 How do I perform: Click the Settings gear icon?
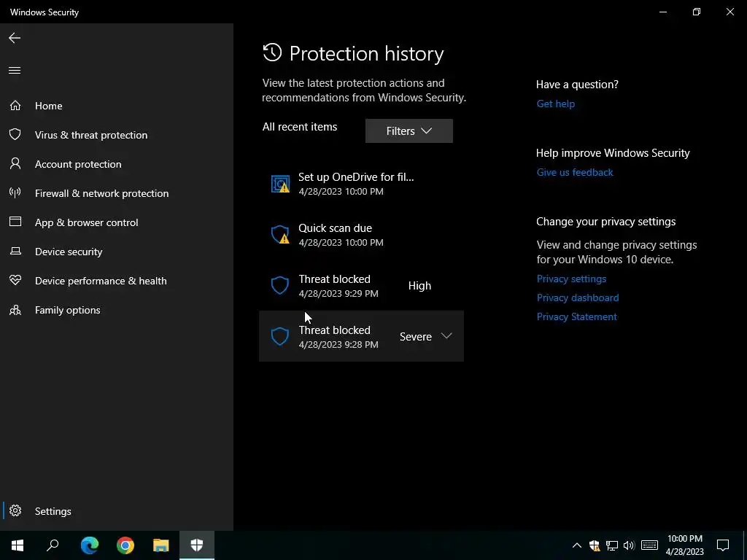[15, 510]
